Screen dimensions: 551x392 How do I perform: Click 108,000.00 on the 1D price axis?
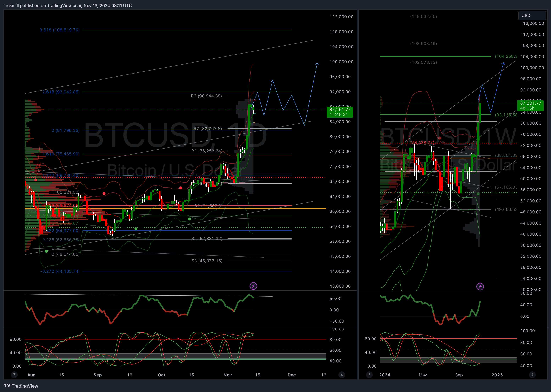tap(342, 32)
